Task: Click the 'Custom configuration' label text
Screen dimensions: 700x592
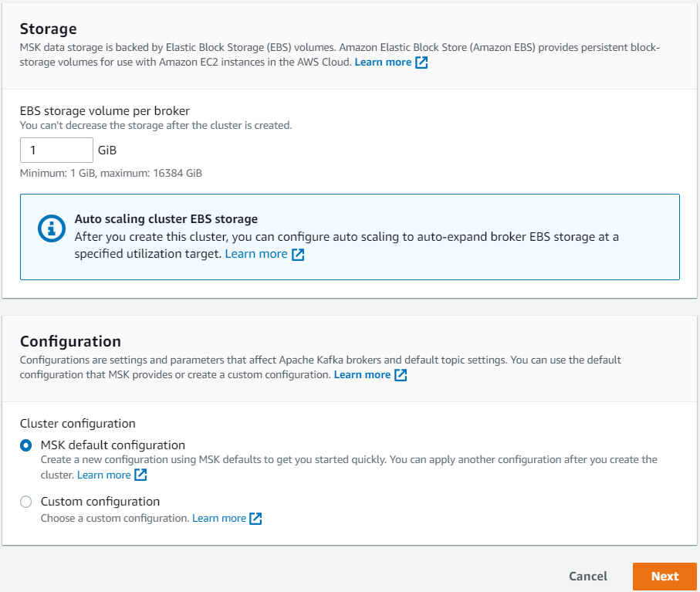Action: [100, 502]
